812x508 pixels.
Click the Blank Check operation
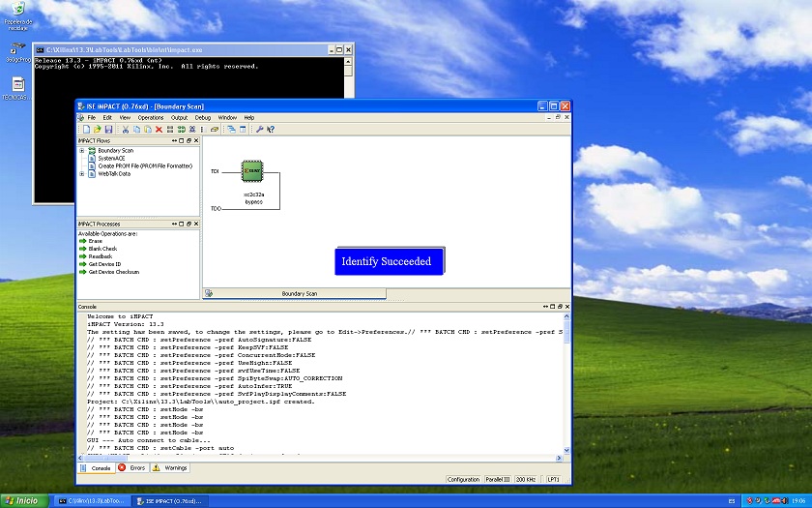102,249
